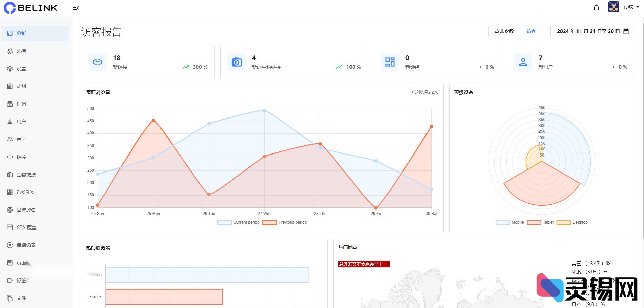Click the CTA 覆盖 message icon
Image resolution: width=644 pixels, height=308 pixels.
(10, 228)
